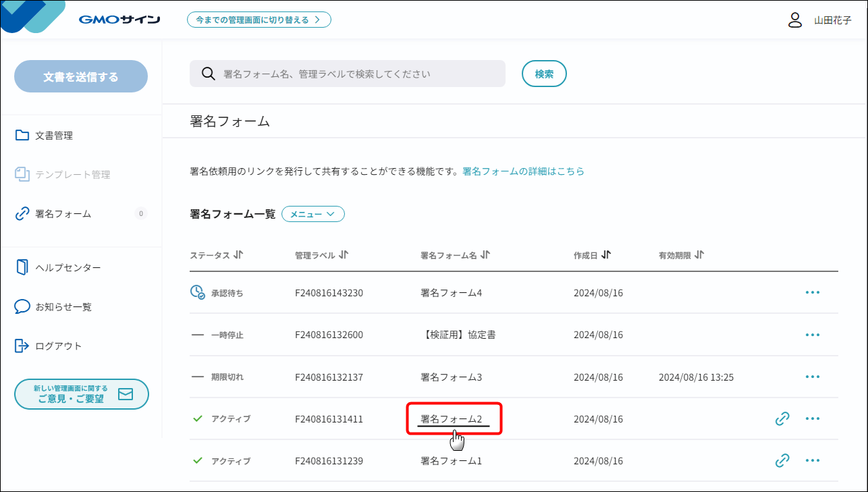Open the 署名フォーム2 form name link
Image resolution: width=868 pixels, height=492 pixels.
[451, 419]
